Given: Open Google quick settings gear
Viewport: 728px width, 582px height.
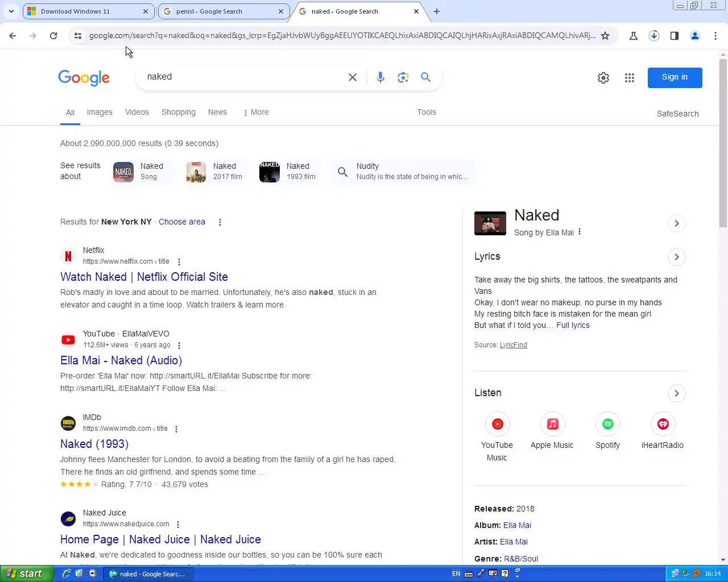Looking at the screenshot, I should point(603,78).
